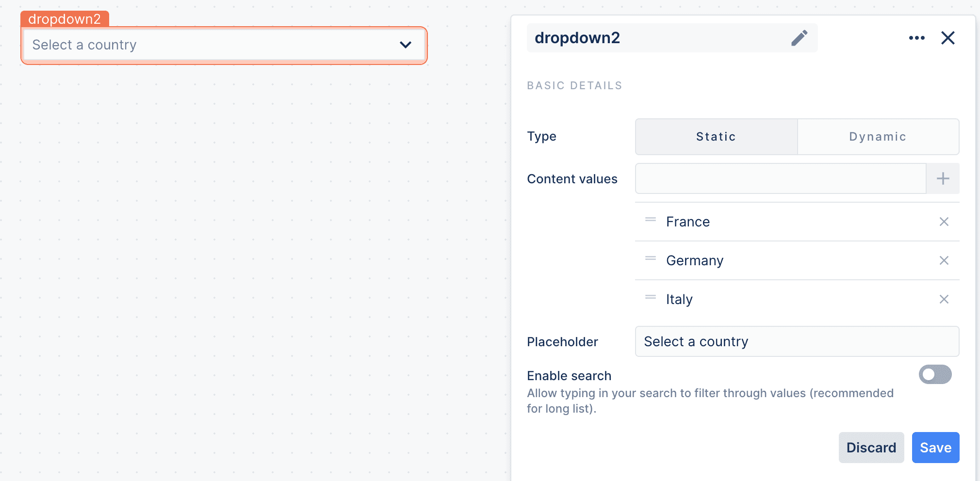This screenshot has width=980, height=481.
Task: Remove France from content values
Action: (x=944, y=222)
